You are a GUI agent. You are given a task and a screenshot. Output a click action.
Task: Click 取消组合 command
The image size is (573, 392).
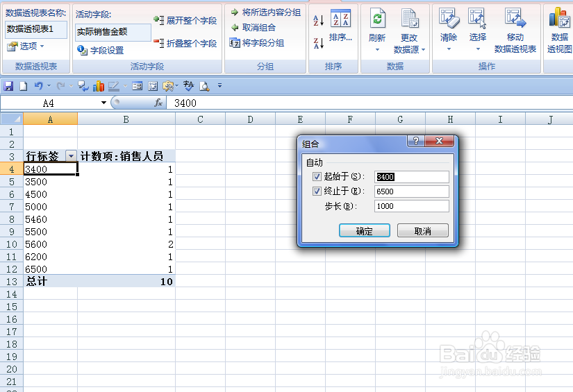click(254, 27)
